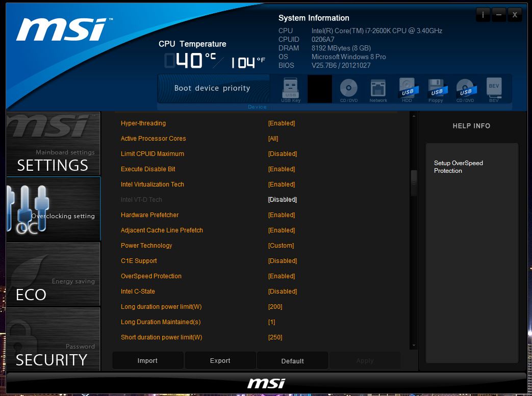
Task: Edit Short duration power limit [250] value
Action: (x=275, y=337)
